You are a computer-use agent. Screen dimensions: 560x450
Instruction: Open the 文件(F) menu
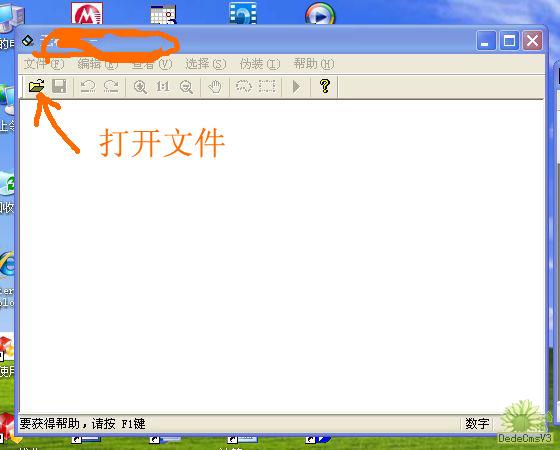pyautogui.click(x=44, y=64)
